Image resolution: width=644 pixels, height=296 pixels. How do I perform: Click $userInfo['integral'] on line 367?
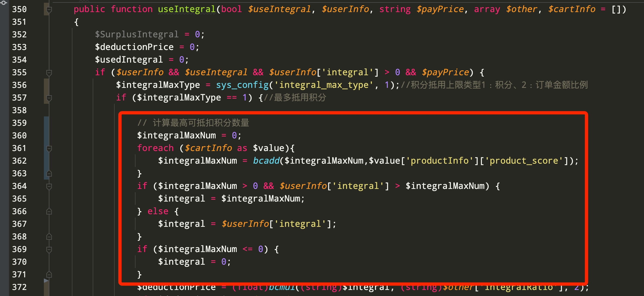[x=276, y=224]
